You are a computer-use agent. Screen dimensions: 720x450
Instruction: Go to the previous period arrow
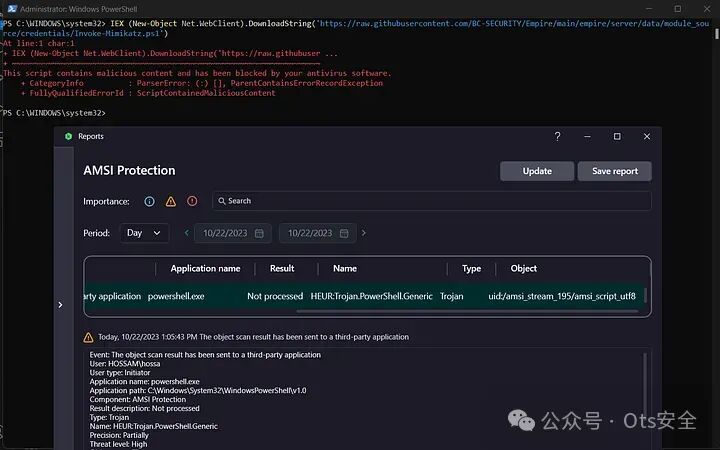click(186, 233)
